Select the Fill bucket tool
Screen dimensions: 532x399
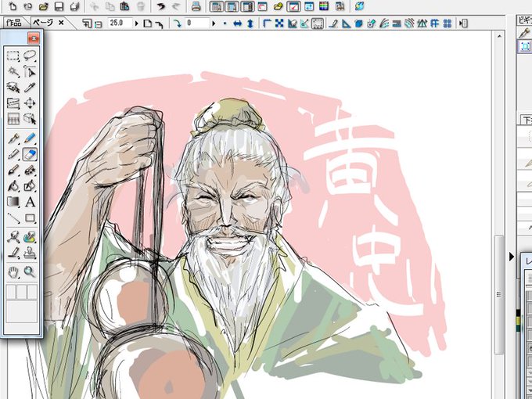coord(13,186)
